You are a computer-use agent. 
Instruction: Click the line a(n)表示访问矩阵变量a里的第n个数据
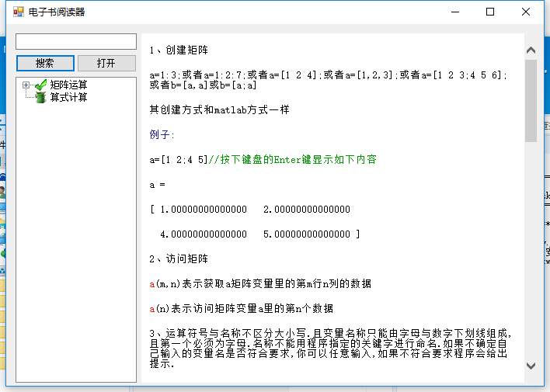pos(242,309)
